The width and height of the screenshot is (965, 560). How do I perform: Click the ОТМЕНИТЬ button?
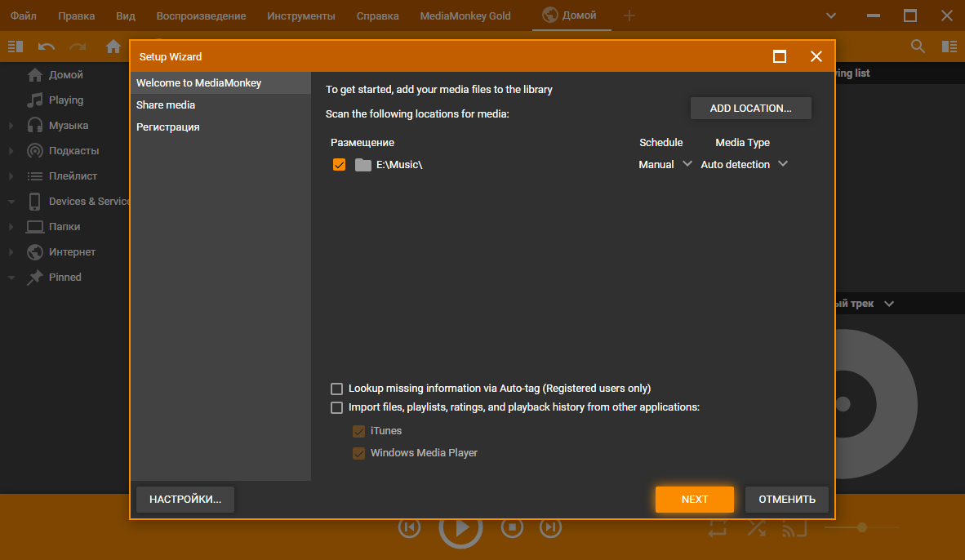coord(786,500)
